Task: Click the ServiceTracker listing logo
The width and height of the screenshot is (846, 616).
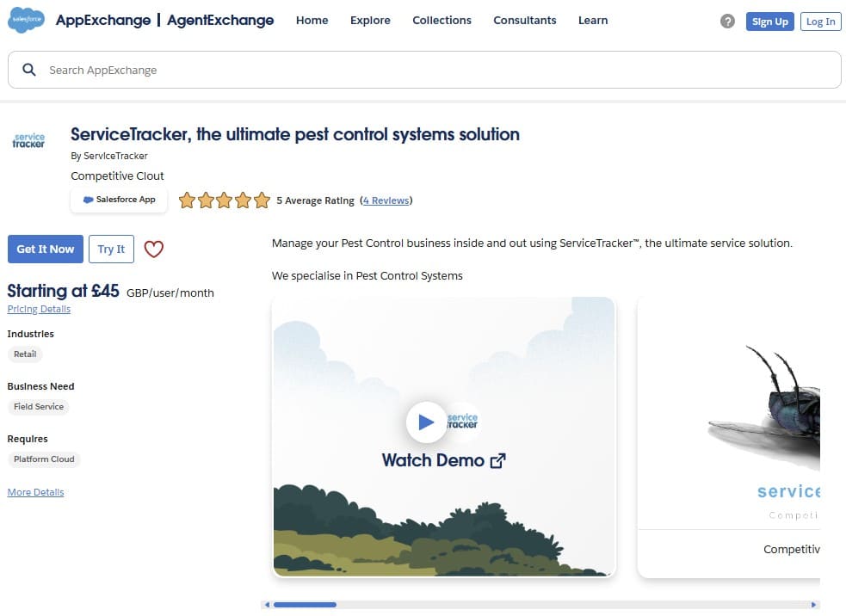Action: [x=28, y=140]
